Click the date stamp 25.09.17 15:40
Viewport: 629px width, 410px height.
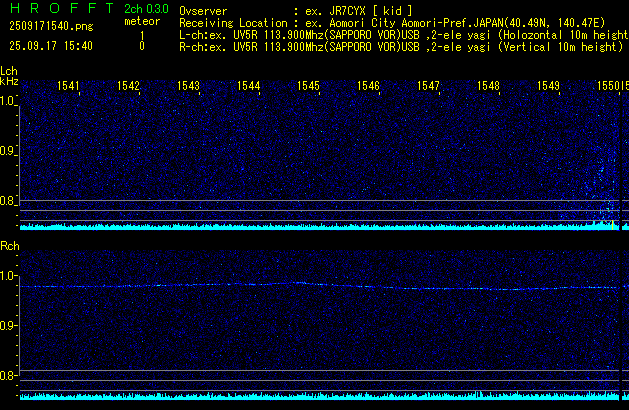[51, 46]
